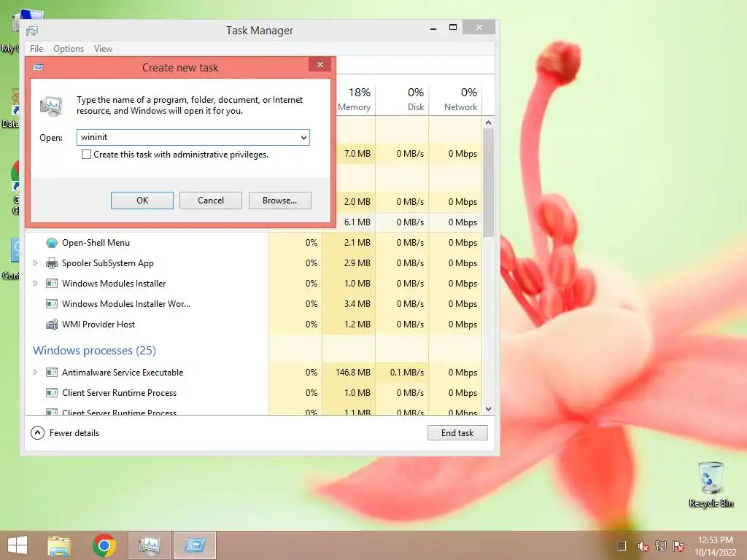Open the File menu in Task Manager
This screenshot has height=560, width=747.
[x=36, y=49]
